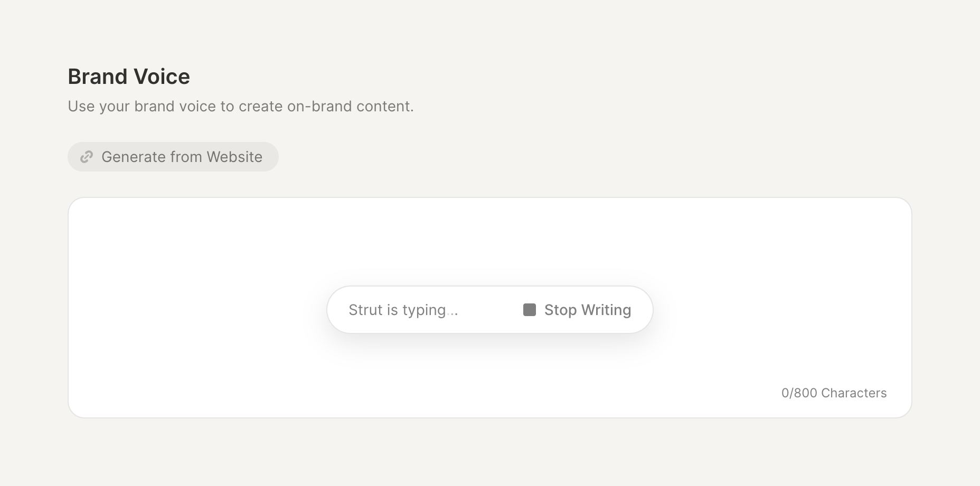
Task: Click the "Strut is typing..." status text
Action: (403, 310)
